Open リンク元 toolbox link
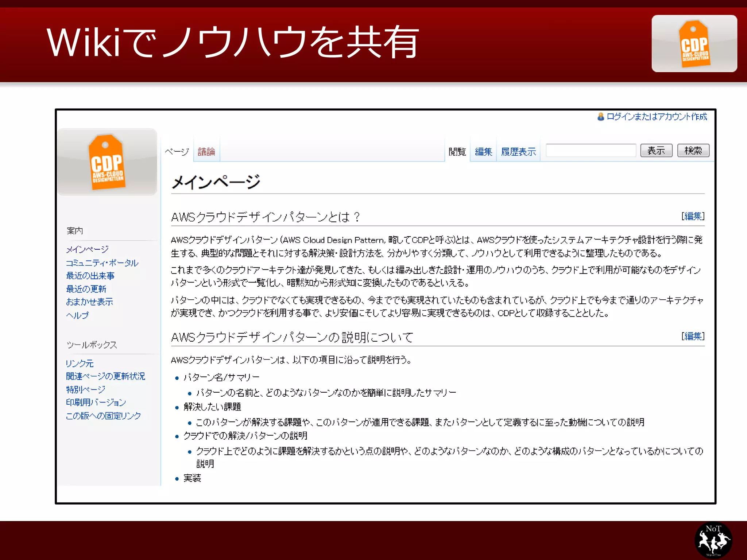Viewport: 747px width, 560px height. coord(80,363)
